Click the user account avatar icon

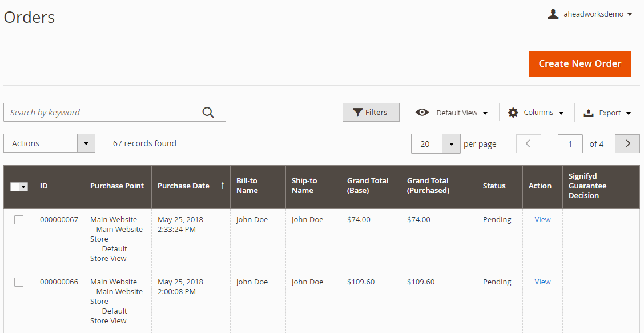tap(553, 14)
